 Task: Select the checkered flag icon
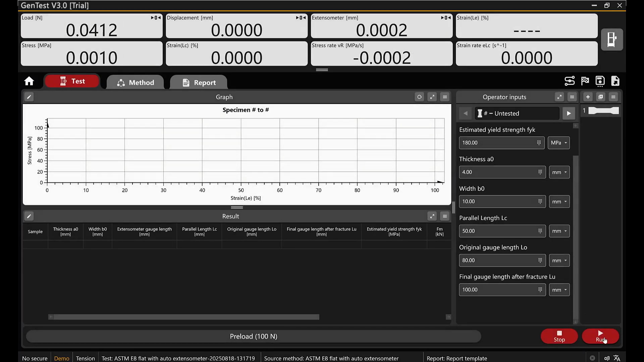click(585, 81)
